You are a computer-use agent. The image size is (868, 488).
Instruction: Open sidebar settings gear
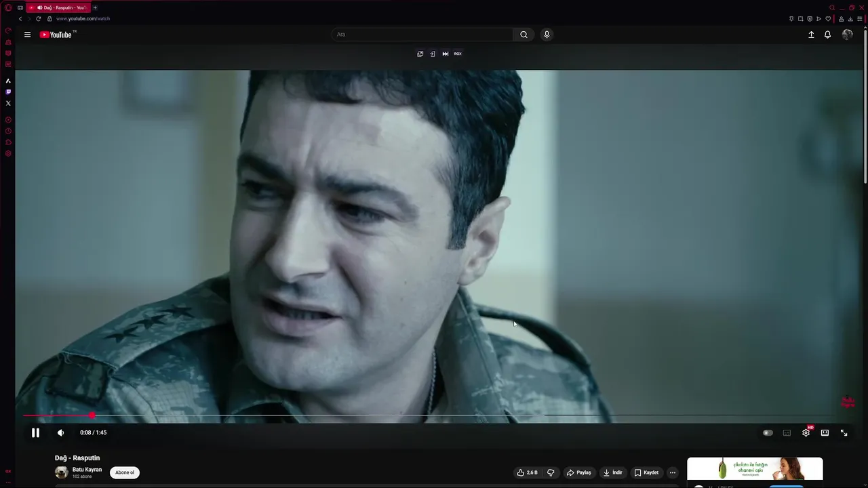tap(8, 154)
